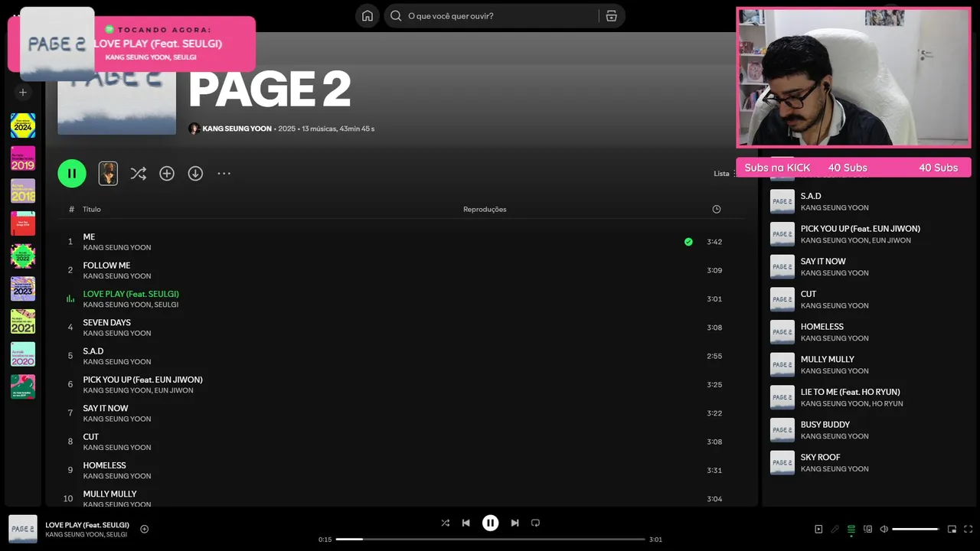Sort by the Reproduções column header
The image size is (980, 551).
(485, 209)
